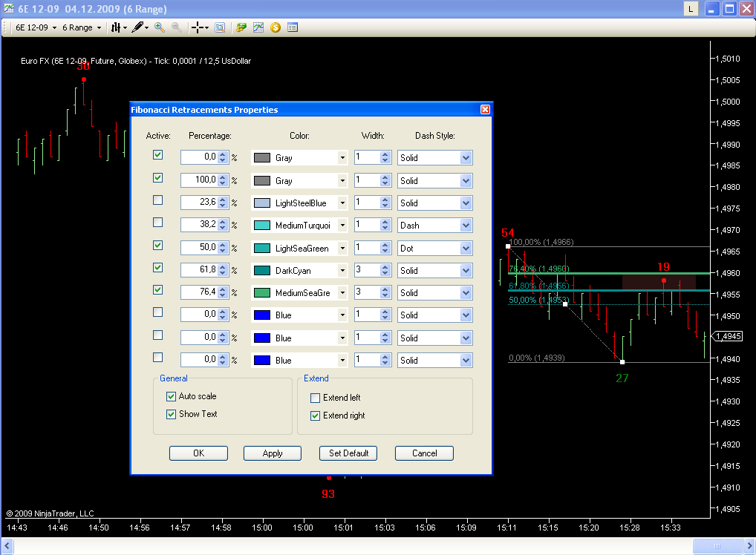Click the LightSeaGreen color swatch
Image resolution: width=756 pixels, height=555 pixels.
(x=262, y=249)
